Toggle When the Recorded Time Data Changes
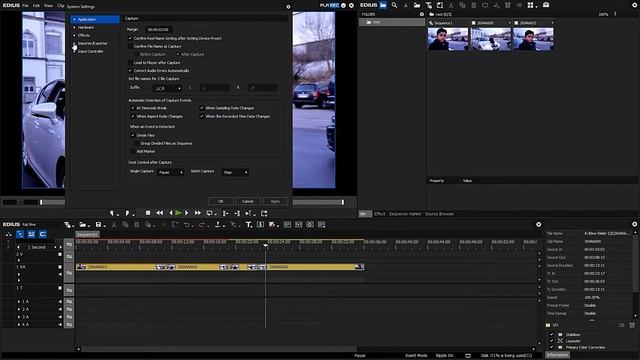 (x=202, y=116)
